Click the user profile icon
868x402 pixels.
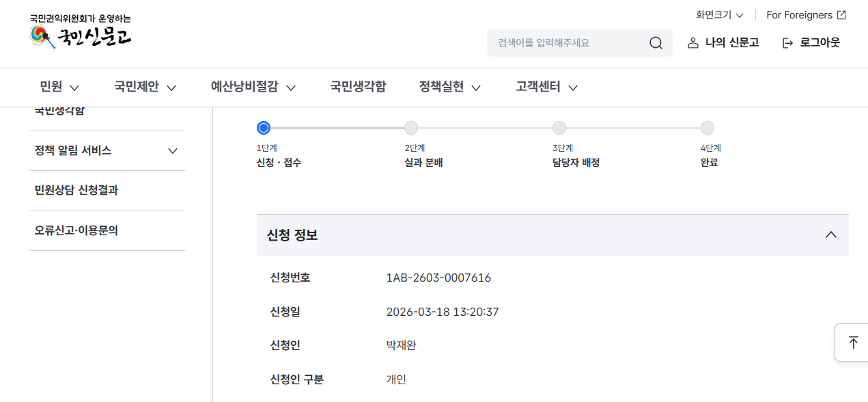pyautogui.click(x=693, y=43)
